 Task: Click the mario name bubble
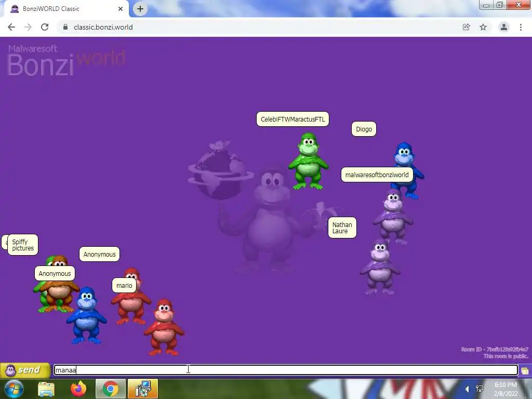124,285
